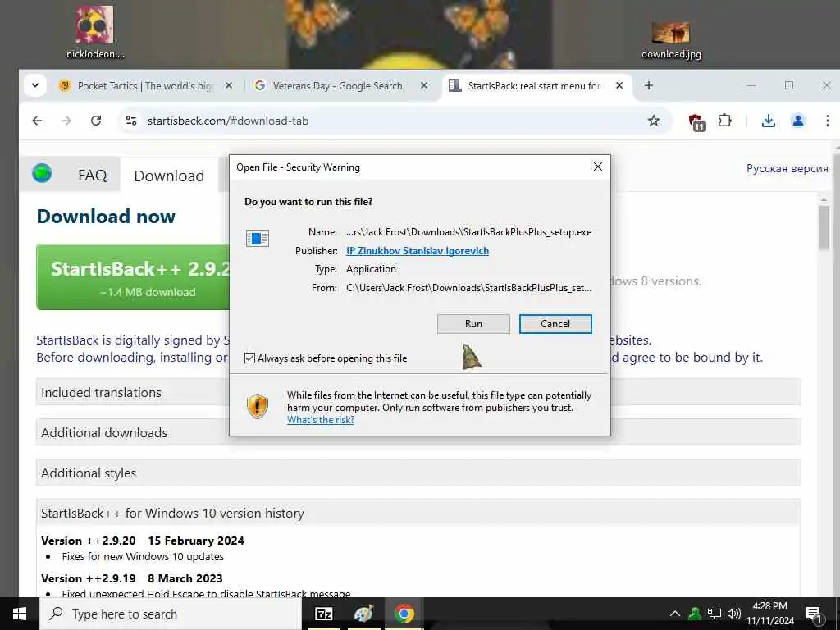Open a new Chrome tab
This screenshot has height=630, width=840.
pos(649,85)
